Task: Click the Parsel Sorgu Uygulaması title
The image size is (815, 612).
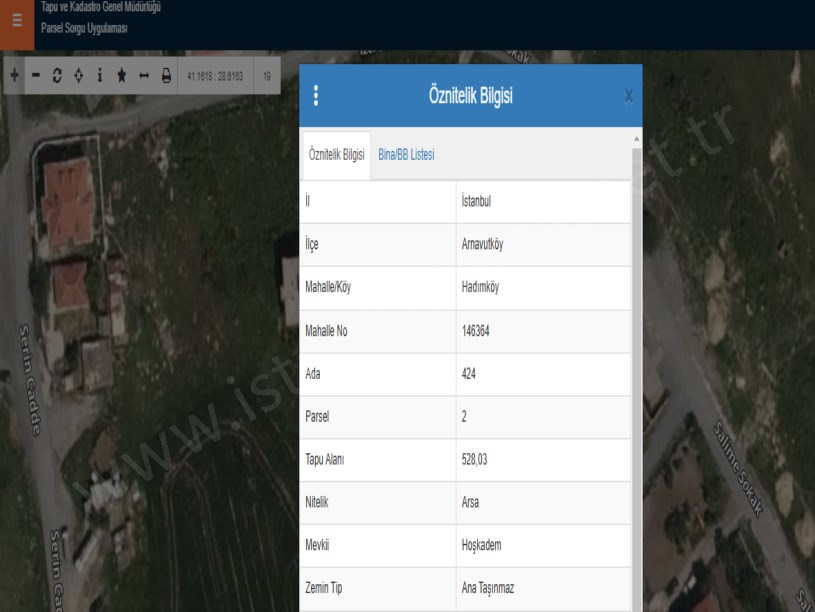Action: point(84,28)
